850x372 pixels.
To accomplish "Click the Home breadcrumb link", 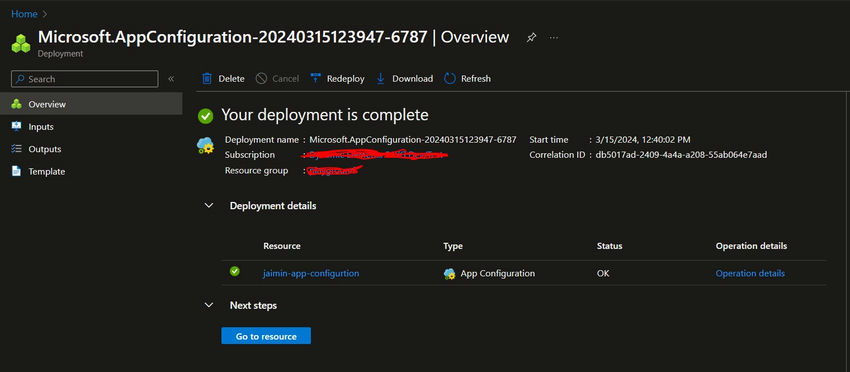I will pos(24,14).
